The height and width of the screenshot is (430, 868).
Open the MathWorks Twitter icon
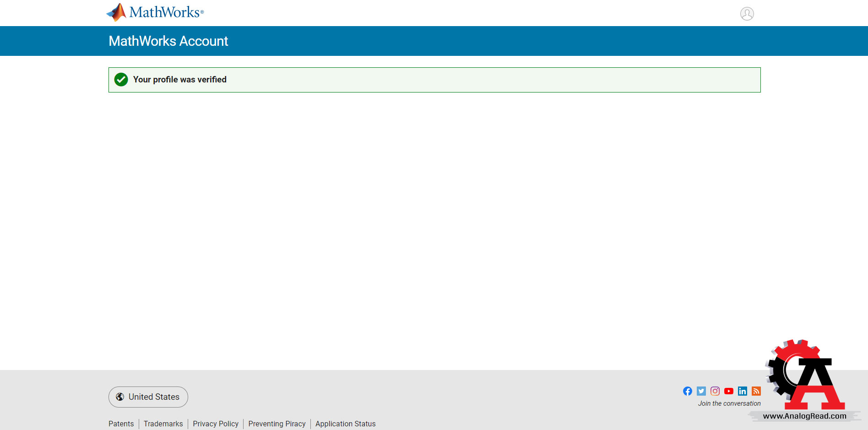(x=701, y=391)
